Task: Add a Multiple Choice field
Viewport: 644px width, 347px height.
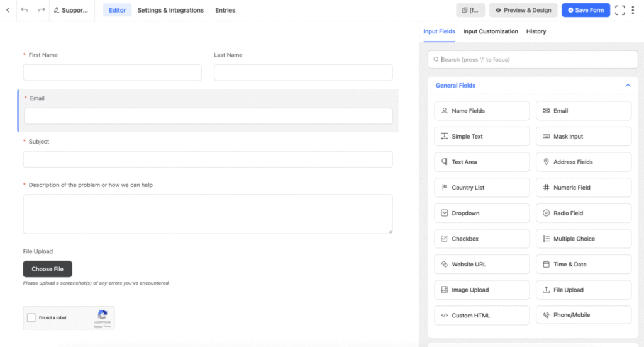Action: pyautogui.click(x=584, y=239)
